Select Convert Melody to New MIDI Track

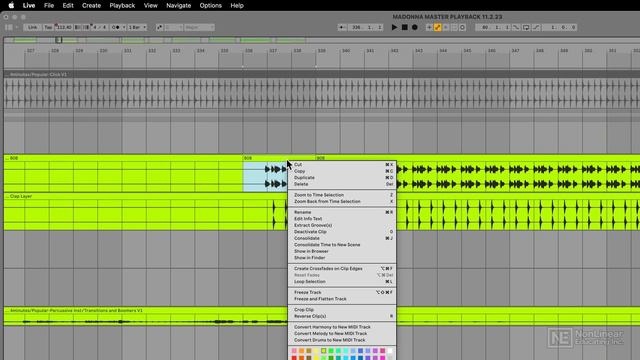coord(342,333)
